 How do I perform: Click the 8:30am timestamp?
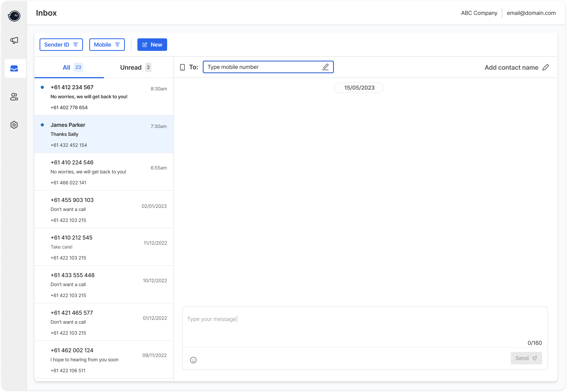pos(159,89)
